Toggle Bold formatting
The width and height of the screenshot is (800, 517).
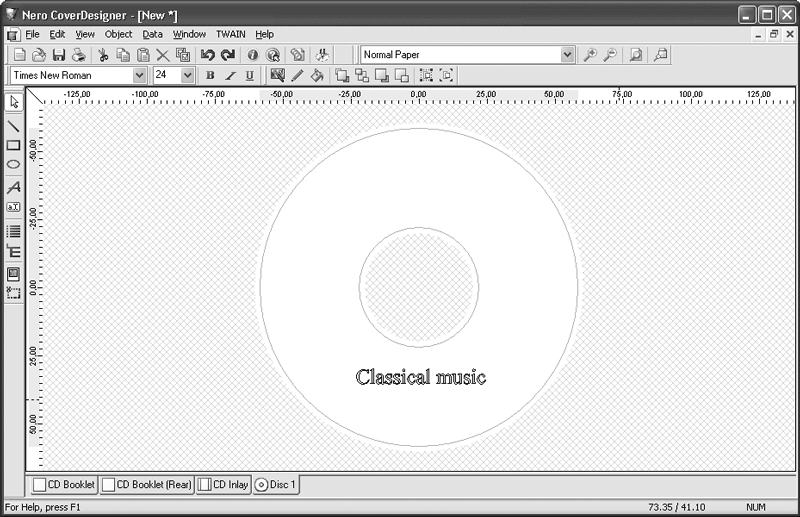click(210, 75)
